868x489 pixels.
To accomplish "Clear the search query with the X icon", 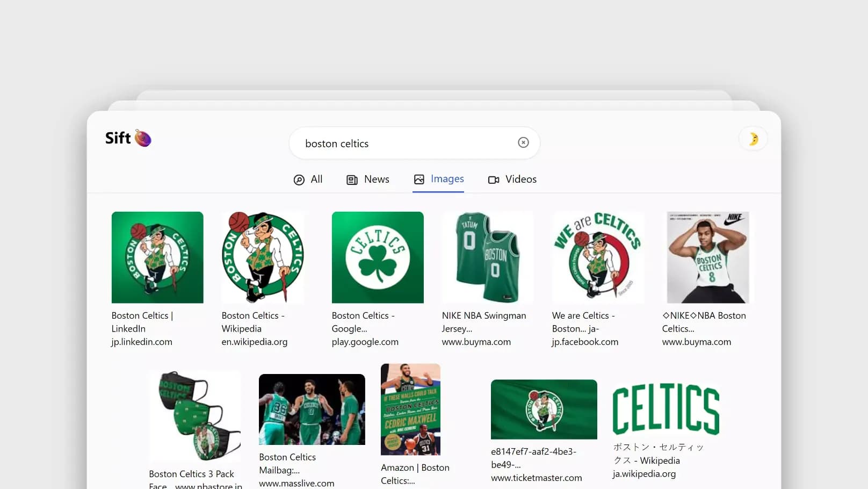I will tap(523, 142).
